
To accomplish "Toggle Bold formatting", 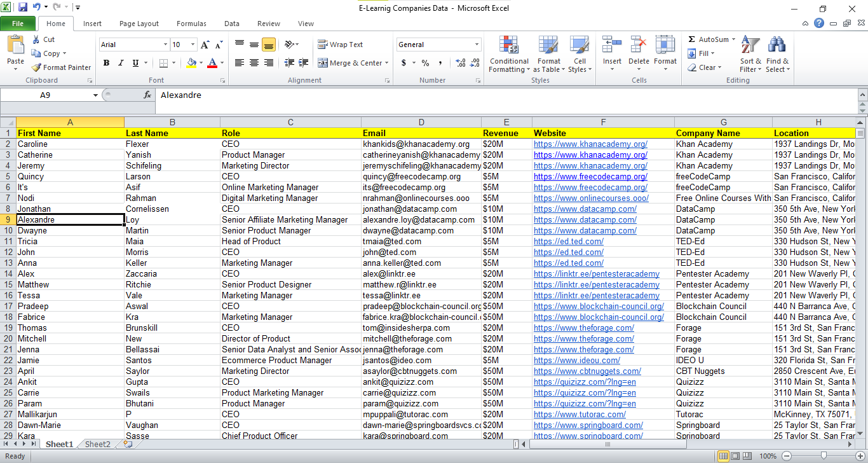I will [106, 63].
